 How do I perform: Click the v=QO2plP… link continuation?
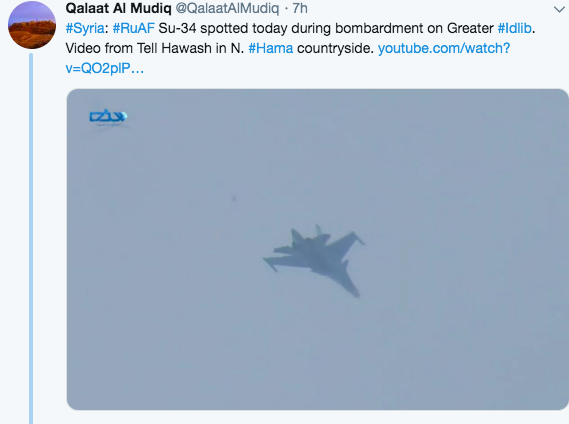(105, 68)
